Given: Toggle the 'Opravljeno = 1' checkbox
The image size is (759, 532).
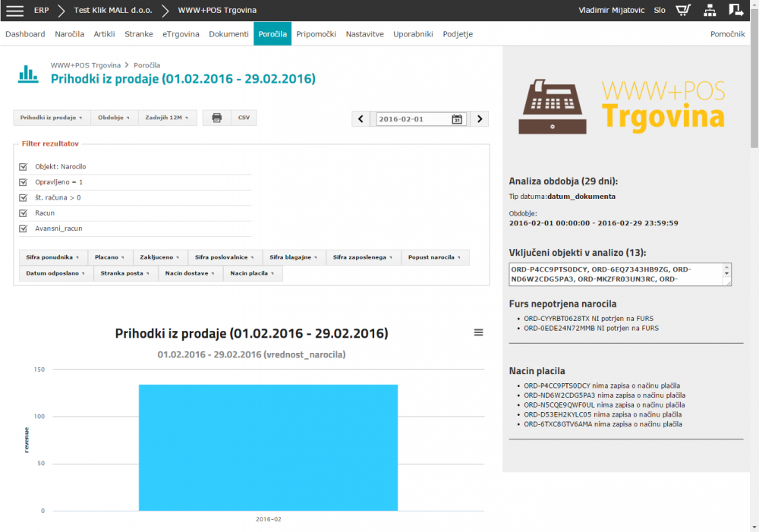Looking at the screenshot, I should [x=24, y=182].
